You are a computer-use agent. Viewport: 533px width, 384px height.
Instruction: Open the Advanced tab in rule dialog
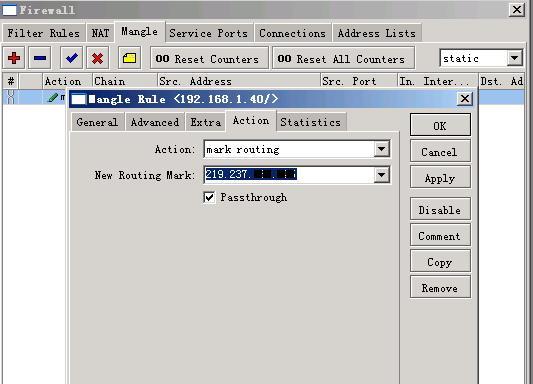click(x=155, y=122)
